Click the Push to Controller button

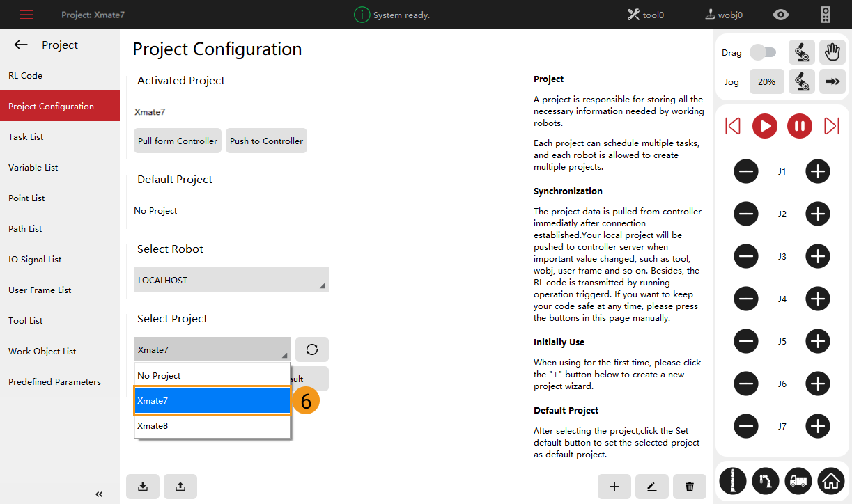[x=266, y=141]
